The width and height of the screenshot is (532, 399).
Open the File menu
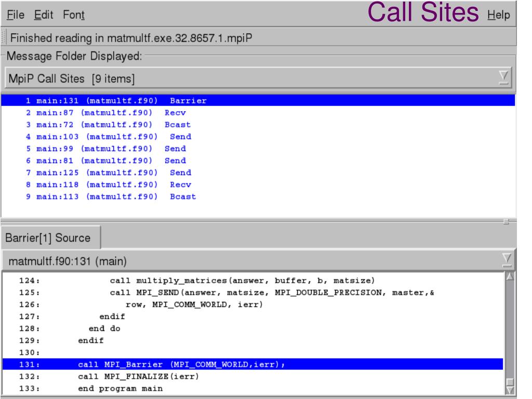point(15,15)
